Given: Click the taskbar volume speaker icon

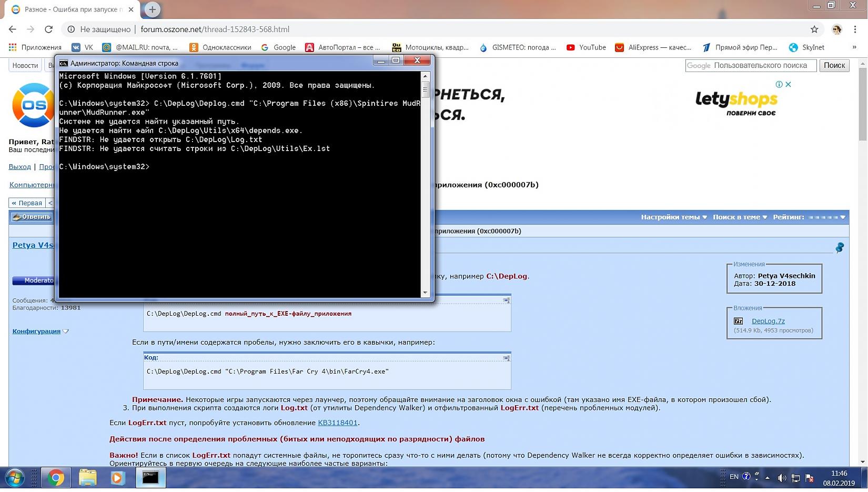Looking at the screenshot, I should click(781, 478).
